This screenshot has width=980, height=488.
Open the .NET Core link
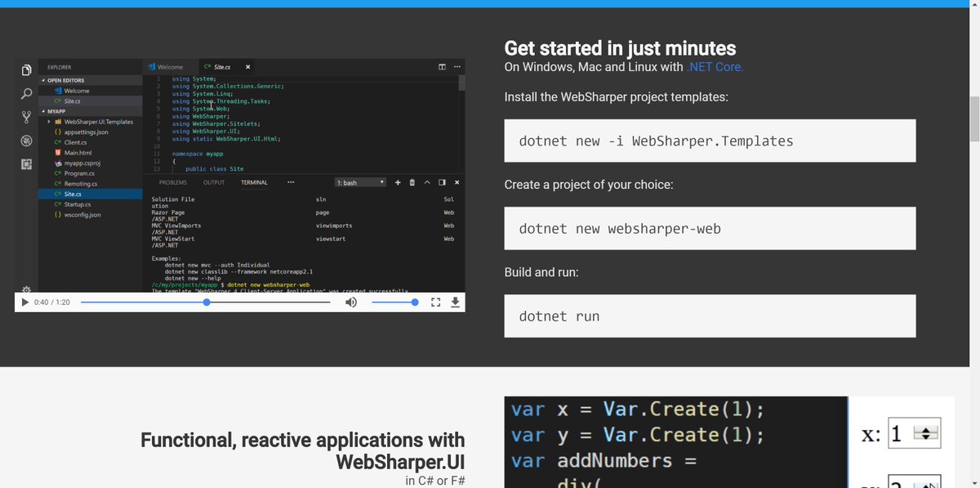(715, 67)
